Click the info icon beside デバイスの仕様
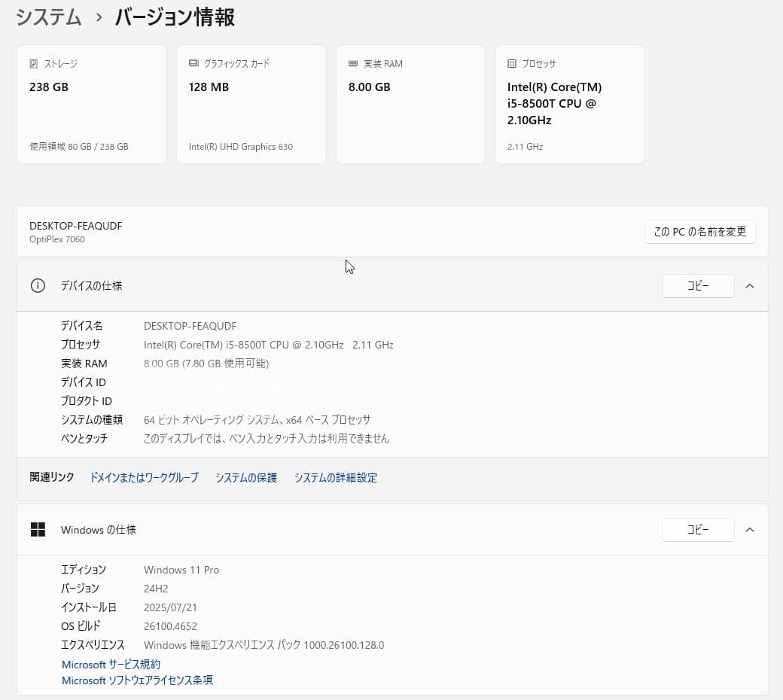This screenshot has width=783, height=700. click(x=38, y=285)
